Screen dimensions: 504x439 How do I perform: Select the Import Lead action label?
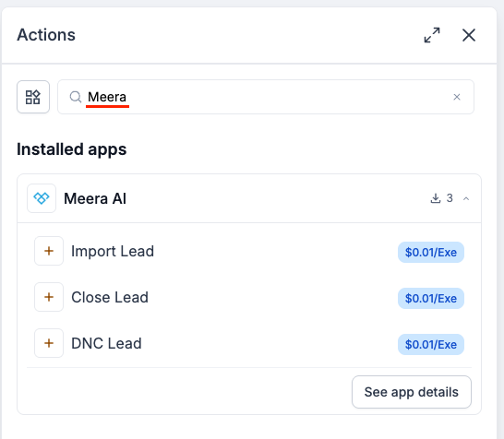click(x=113, y=251)
